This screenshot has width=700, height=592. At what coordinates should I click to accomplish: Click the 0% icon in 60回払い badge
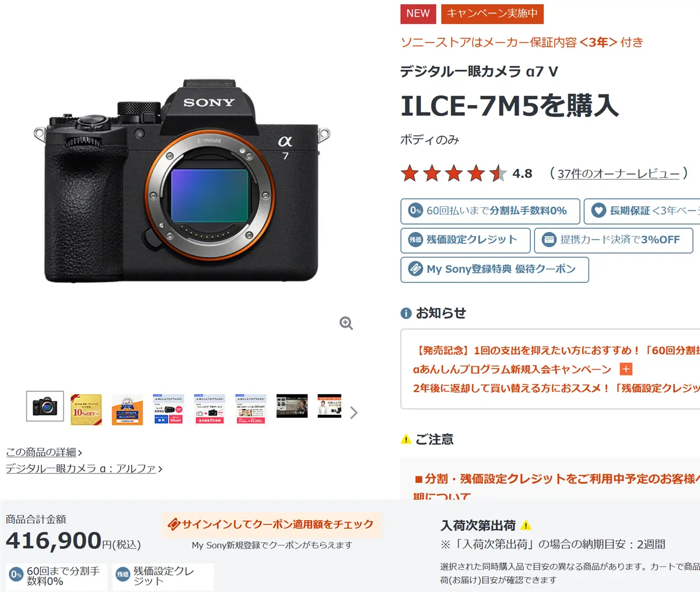(x=415, y=211)
